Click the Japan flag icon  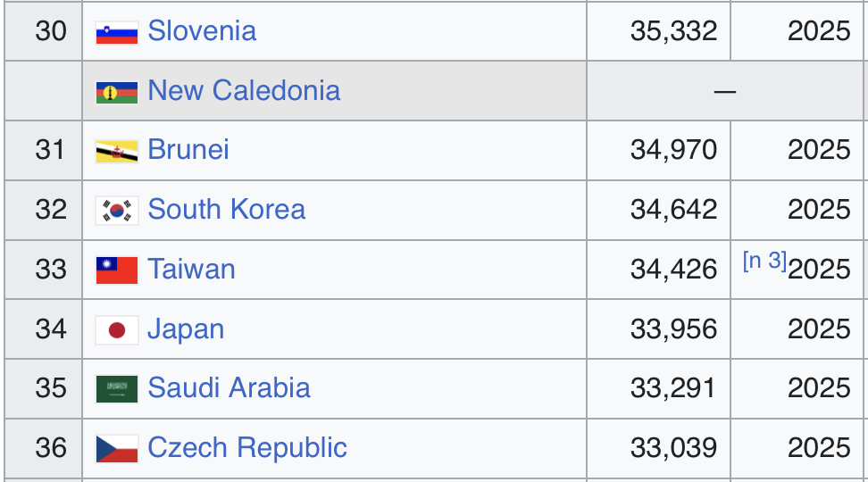(117, 330)
